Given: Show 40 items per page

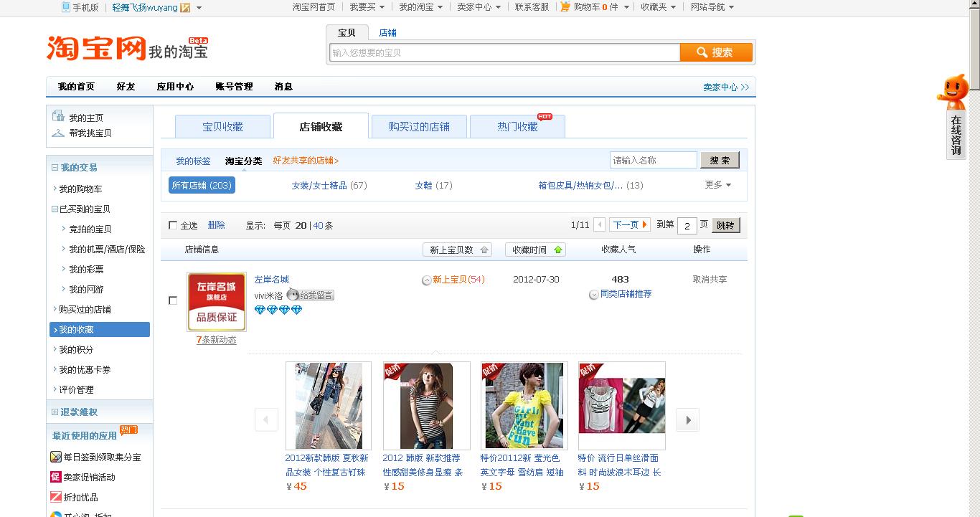Looking at the screenshot, I should 318,225.
